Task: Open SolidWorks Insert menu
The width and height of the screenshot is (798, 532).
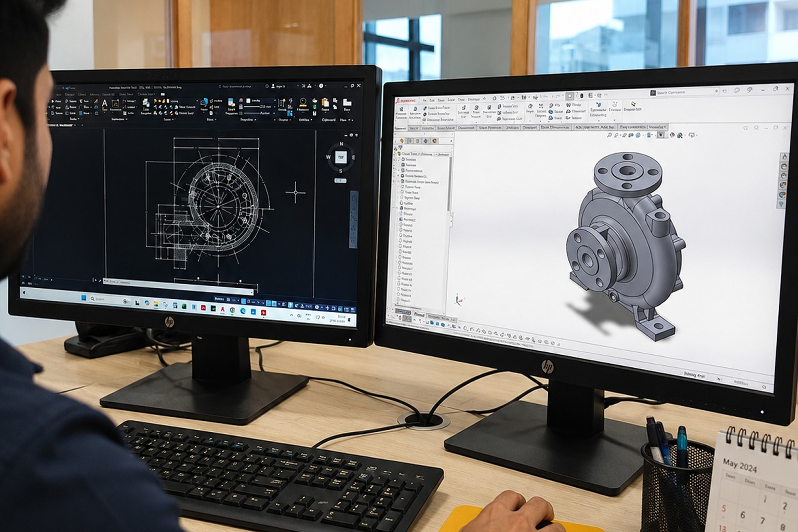Action: click(451, 100)
